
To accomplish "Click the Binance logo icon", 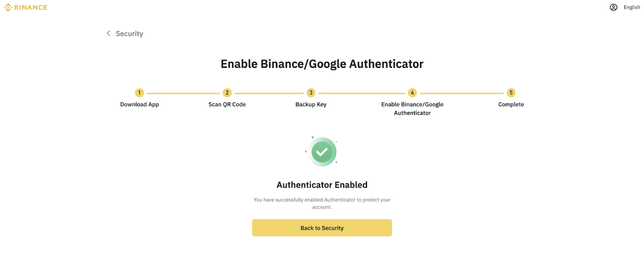I will tap(8, 7).
